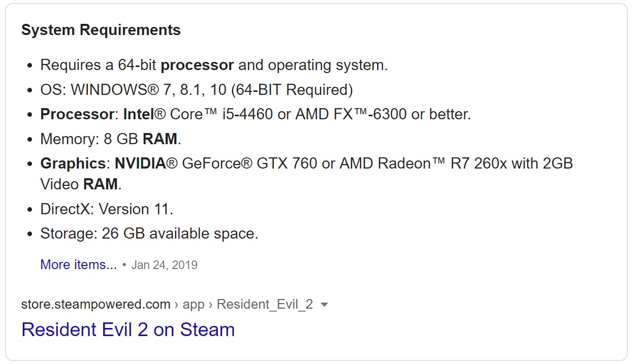Click the "Jan 24, 2019" date
Screen dimensions: 634x364
[164, 265]
